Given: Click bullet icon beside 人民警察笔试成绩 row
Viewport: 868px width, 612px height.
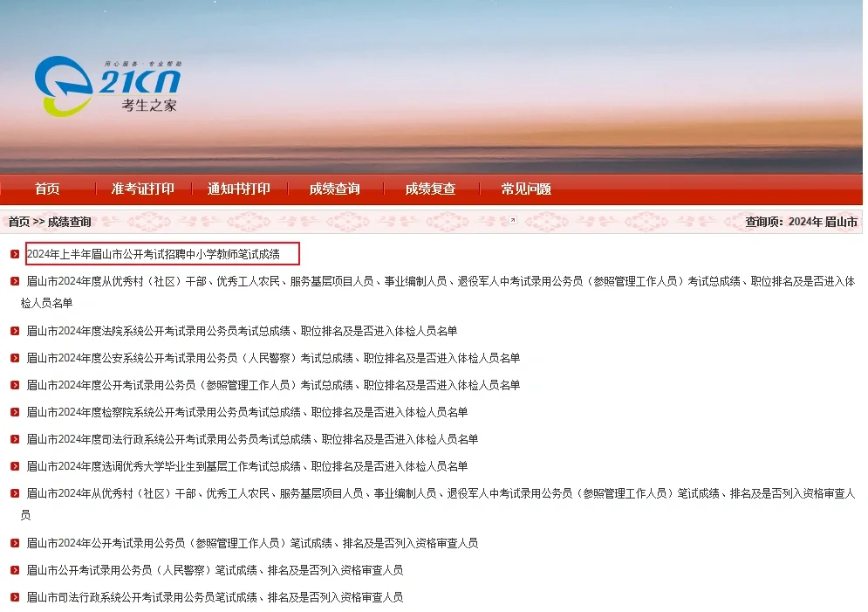Looking at the screenshot, I should click(15, 570).
